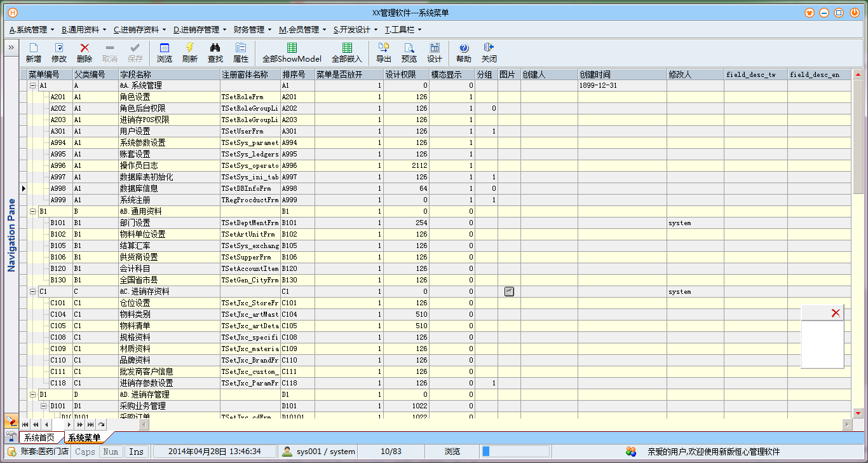Screen dimensions: 868x463
Task: Open C.进销存资料 menu dropdown
Action: point(139,29)
